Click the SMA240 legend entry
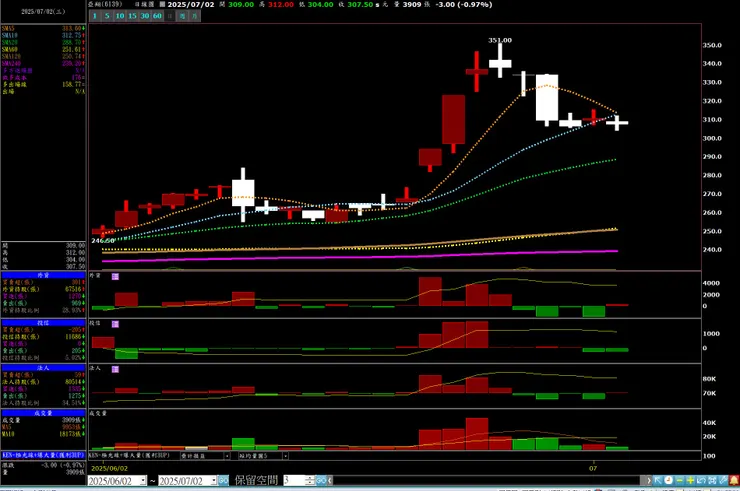740x491 pixels. [x=43, y=63]
